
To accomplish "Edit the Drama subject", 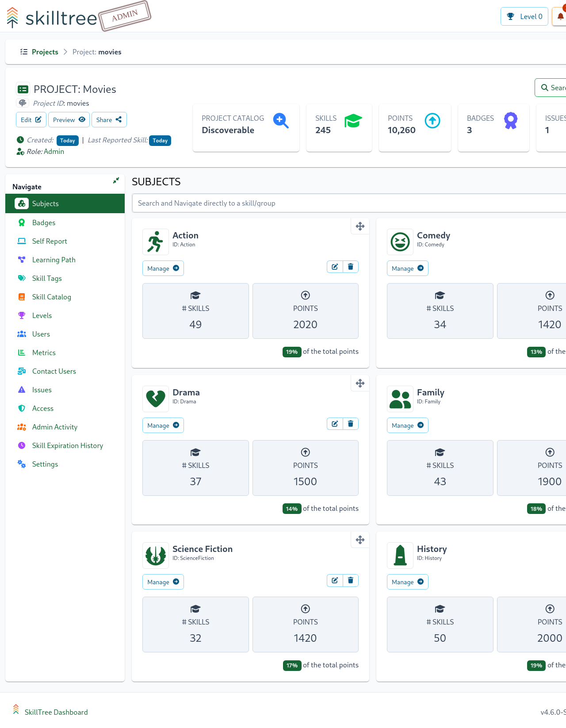I will 335,424.
